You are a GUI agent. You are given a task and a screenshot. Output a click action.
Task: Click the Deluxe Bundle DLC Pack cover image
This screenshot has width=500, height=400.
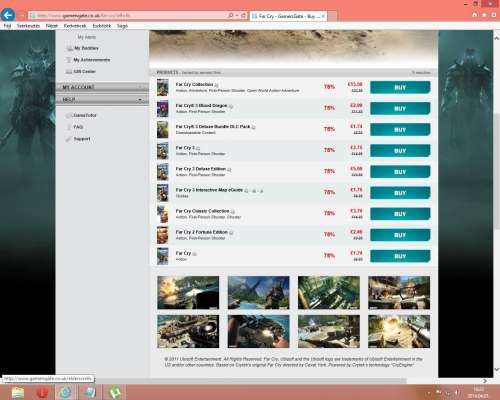(163, 129)
